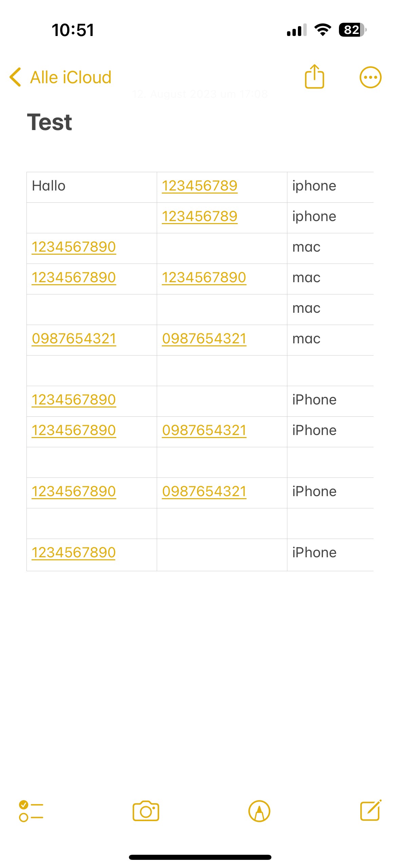Go back to Alle iCloud
The height and width of the screenshot is (868, 400).
tap(71, 77)
